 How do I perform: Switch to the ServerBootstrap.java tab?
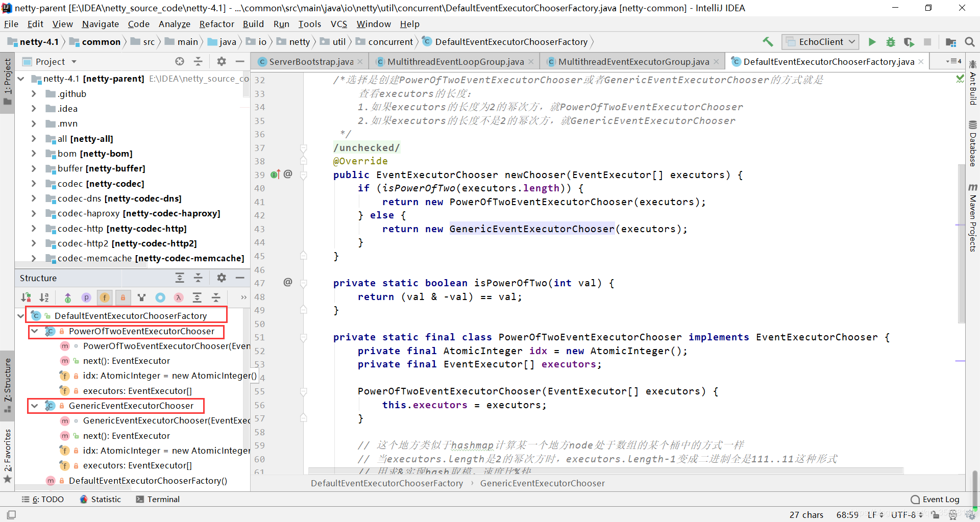pos(311,62)
